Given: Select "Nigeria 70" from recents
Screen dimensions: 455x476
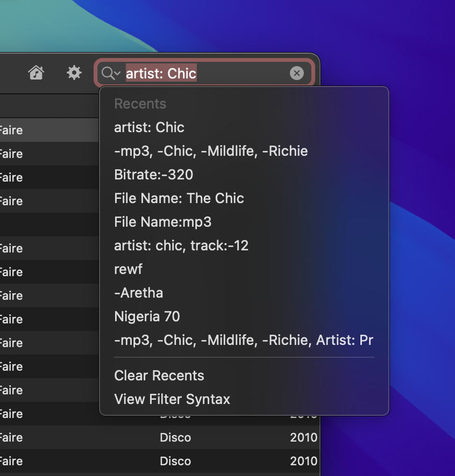Looking at the screenshot, I should click(x=147, y=316).
